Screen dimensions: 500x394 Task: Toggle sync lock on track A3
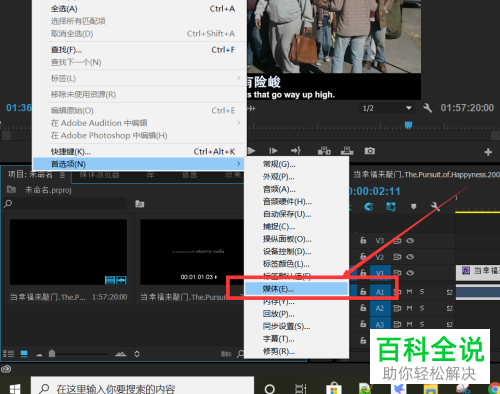click(397, 324)
